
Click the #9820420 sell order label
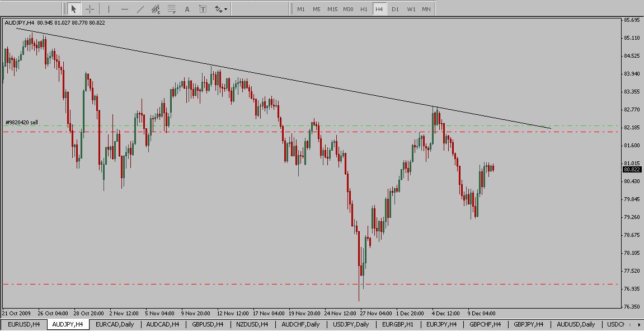(22, 122)
